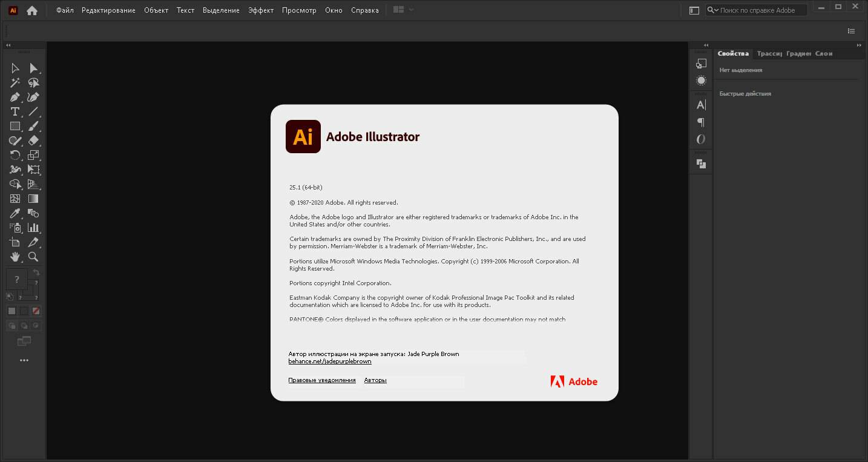Open the Эффект menu

point(261,10)
